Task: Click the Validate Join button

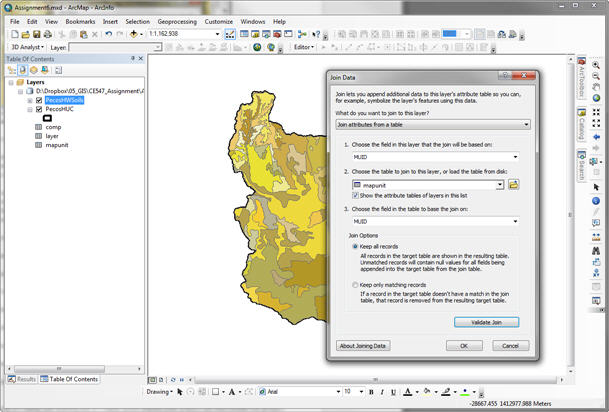Action: coord(486,322)
